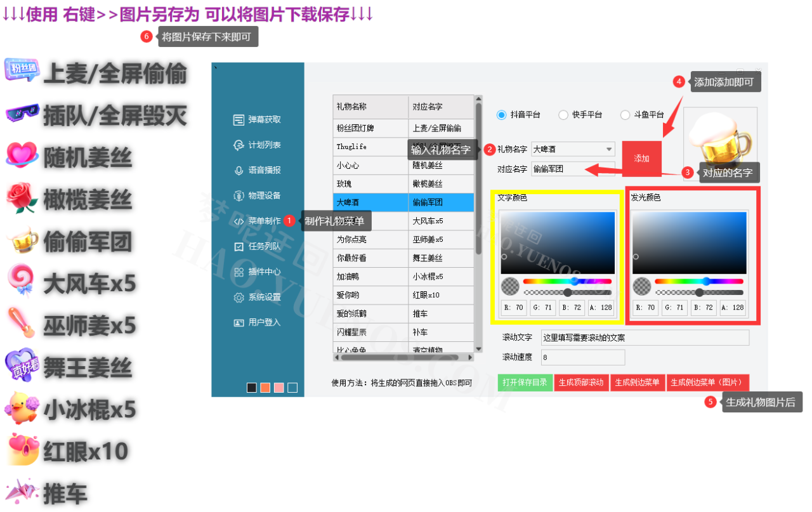Click the 任务列队 sidebar icon
This screenshot has height=512, width=812.
pos(239,246)
